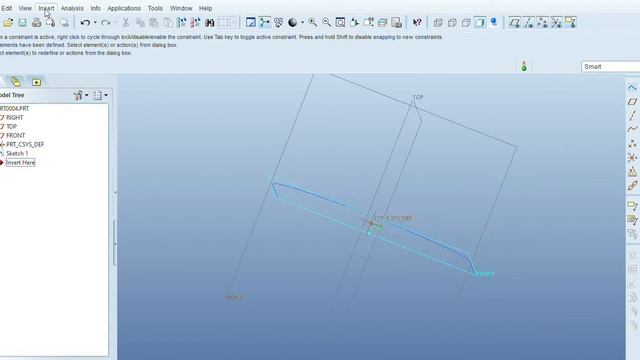Image resolution: width=640 pixels, height=360 pixels.
Task: Click the Insert Here marker
Action: (20, 162)
